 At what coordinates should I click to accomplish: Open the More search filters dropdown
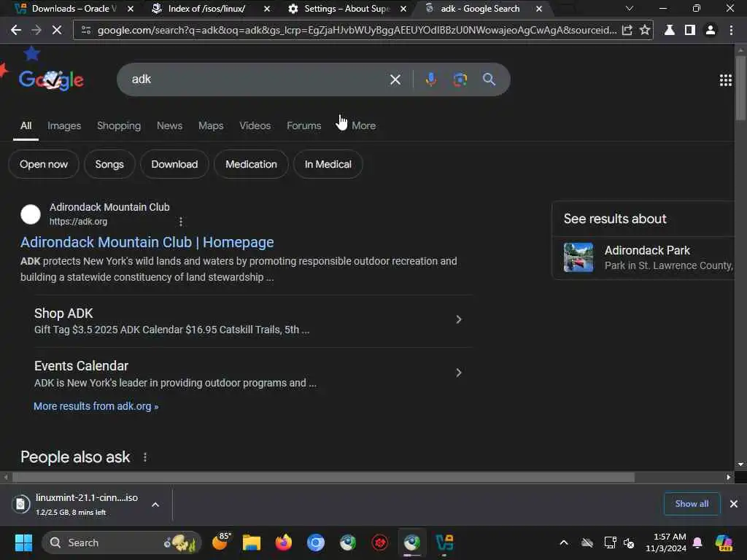click(363, 125)
